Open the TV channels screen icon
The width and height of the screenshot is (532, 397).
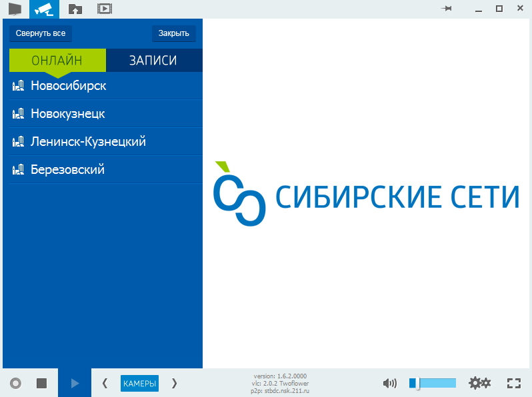pos(15,9)
